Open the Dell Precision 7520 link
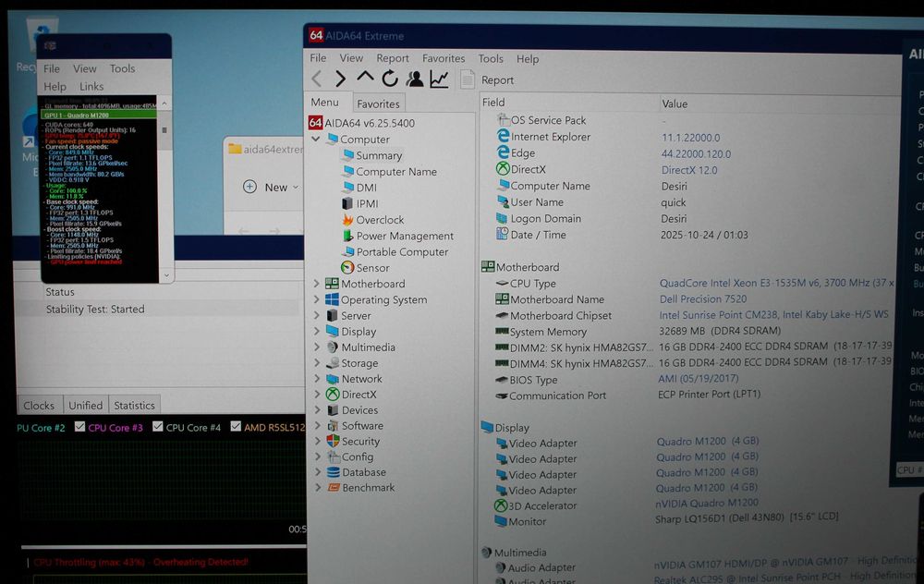 pyautogui.click(x=703, y=298)
